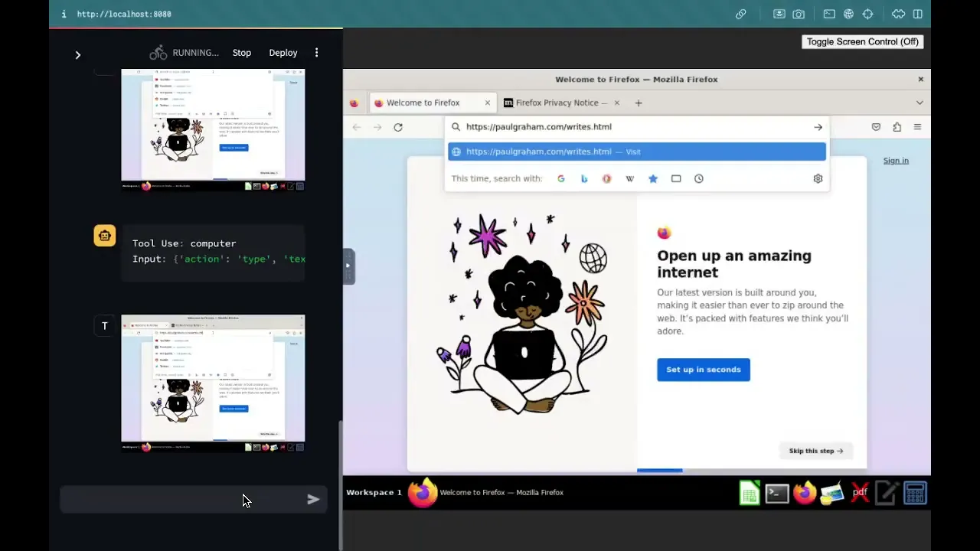Click the crosshair target icon

pos(867,14)
